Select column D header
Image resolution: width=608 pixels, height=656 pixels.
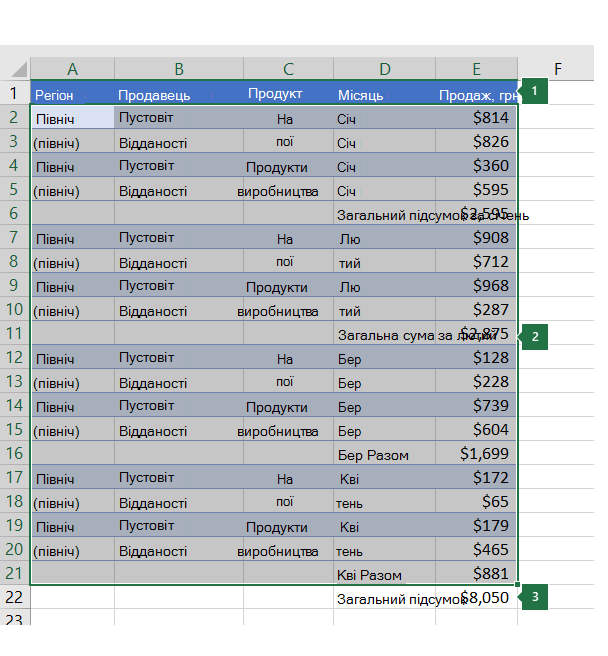(x=385, y=69)
